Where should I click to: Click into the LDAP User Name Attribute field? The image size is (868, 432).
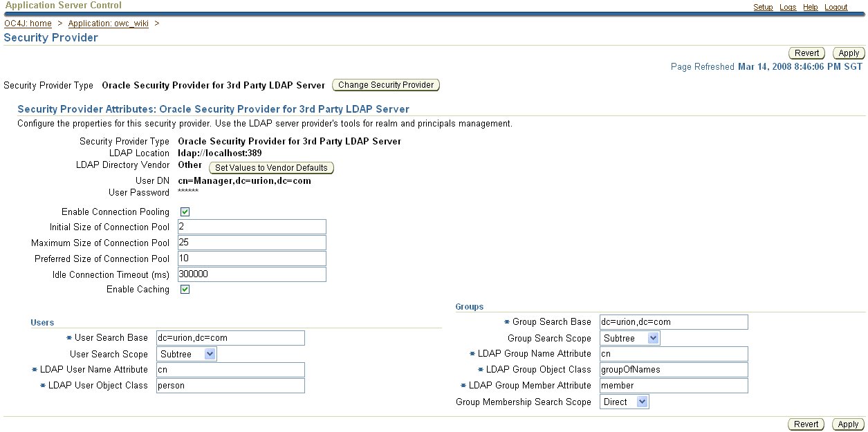click(230, 370)
